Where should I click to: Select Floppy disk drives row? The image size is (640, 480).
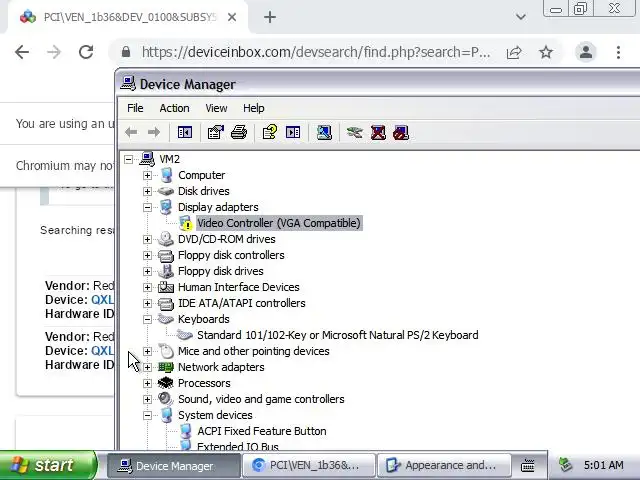coord(221,271)
